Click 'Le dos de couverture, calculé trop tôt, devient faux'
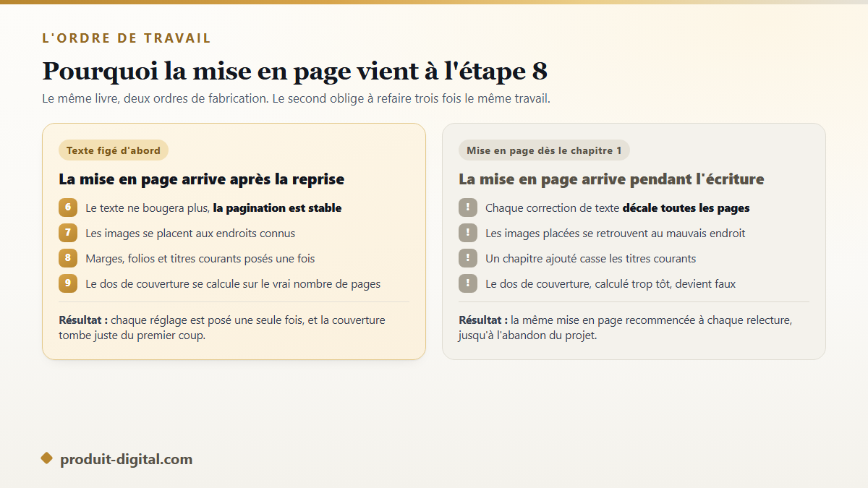This screenshot has width=868, height=488. [610, 284]
